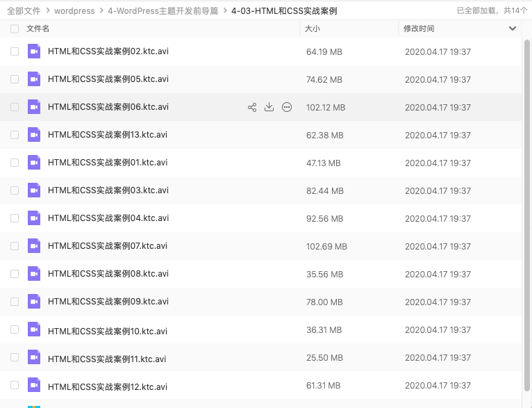Click video icon of HTML和CSS实战案例09.ktc.avi
Viewport: 532px width, 408px height.
click(x=34, y=302)
